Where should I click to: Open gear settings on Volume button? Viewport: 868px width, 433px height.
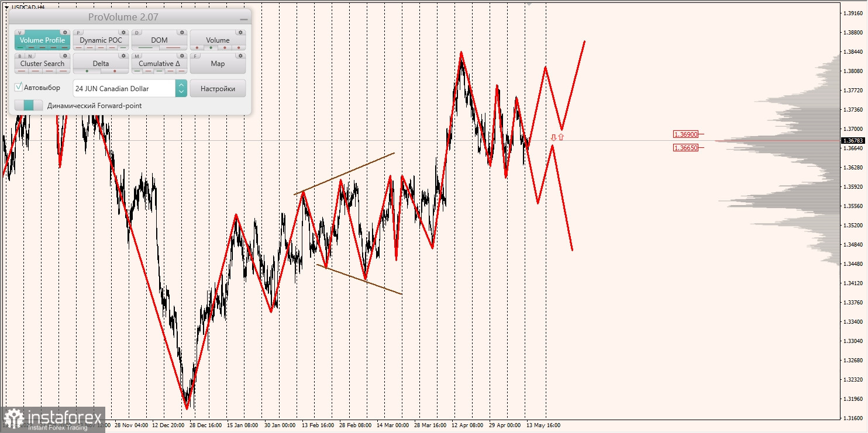(x=240, y=32)
